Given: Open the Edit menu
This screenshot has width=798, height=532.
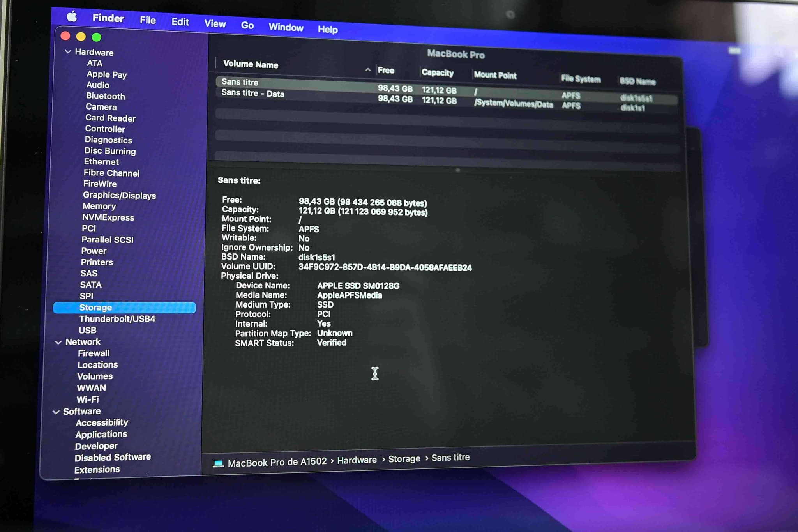Looking at the screenshot, I should 180,22.
